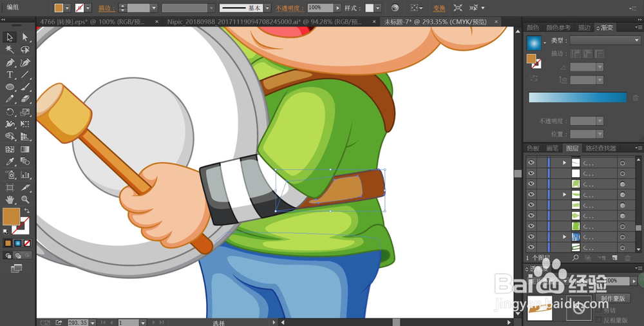Select the Symbol Sprayer tool

tap(10, 175)
